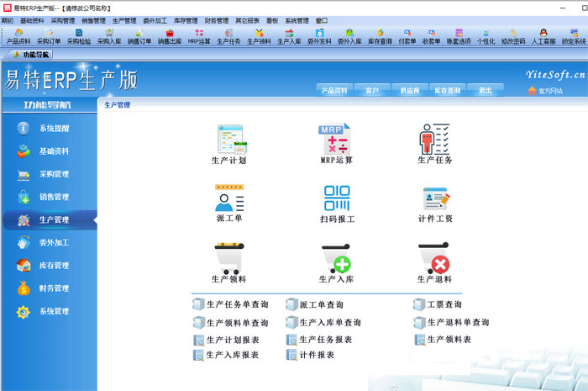The height and width of the screenshot is (391, 588).
Task: Open the 计件工资 icon
Action: click(435, 198)
